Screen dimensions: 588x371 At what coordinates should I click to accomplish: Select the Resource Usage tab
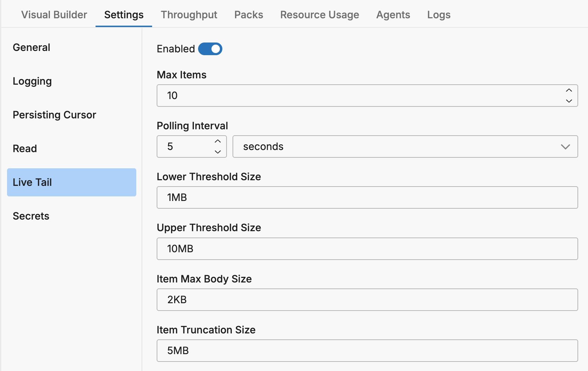pyautogui.click(x=320, y=15)
